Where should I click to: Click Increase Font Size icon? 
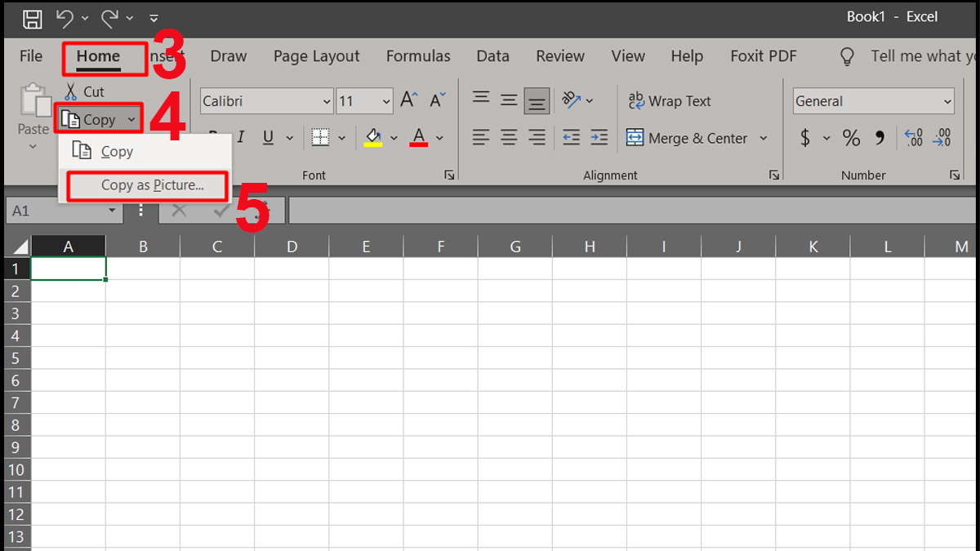click(x=410, y=101)
